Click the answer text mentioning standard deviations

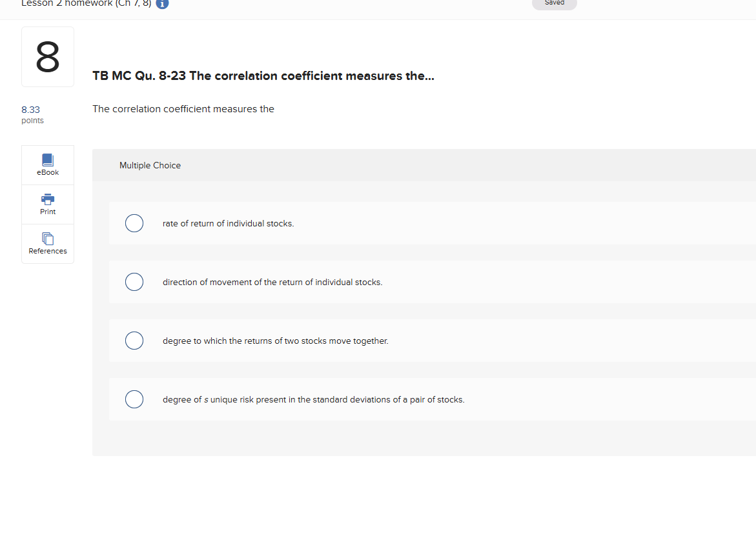(x=314, y=399)
